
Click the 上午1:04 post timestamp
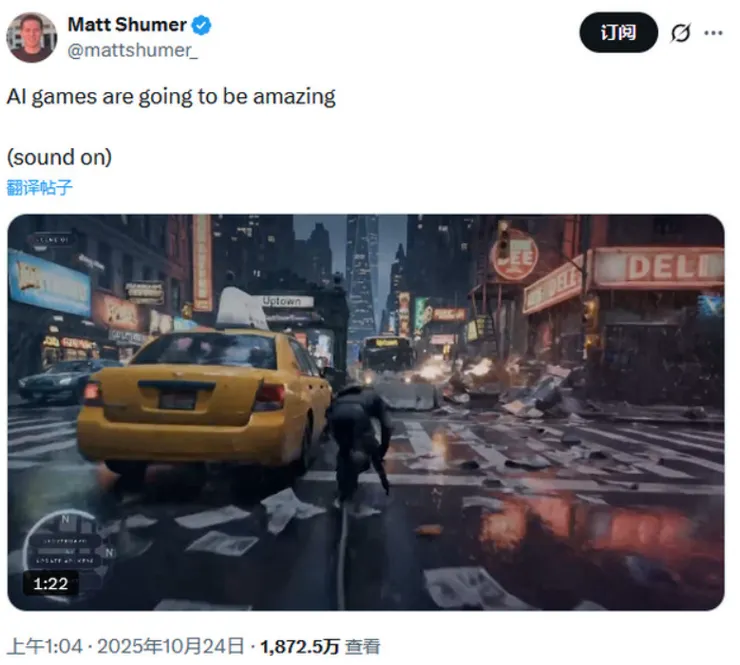point(45,646)
